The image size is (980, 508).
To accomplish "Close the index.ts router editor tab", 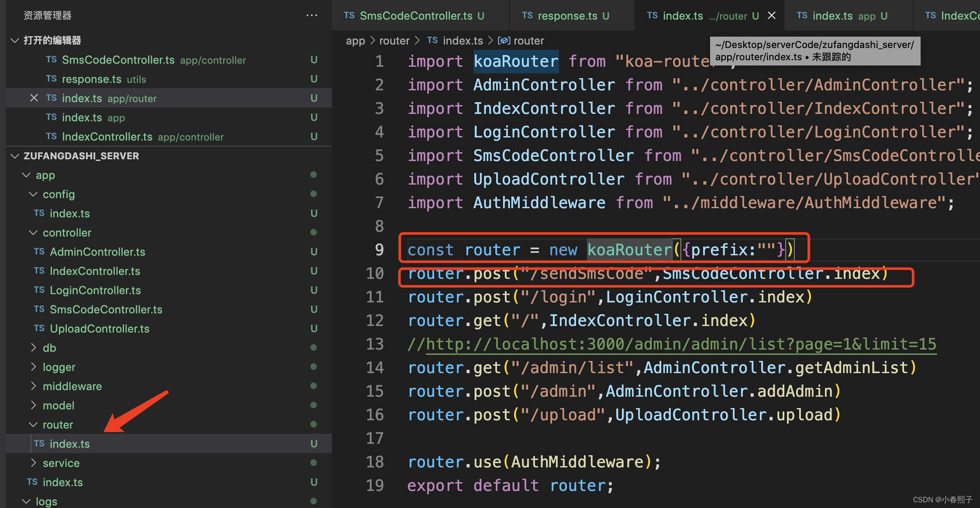I will pos(772,16).
